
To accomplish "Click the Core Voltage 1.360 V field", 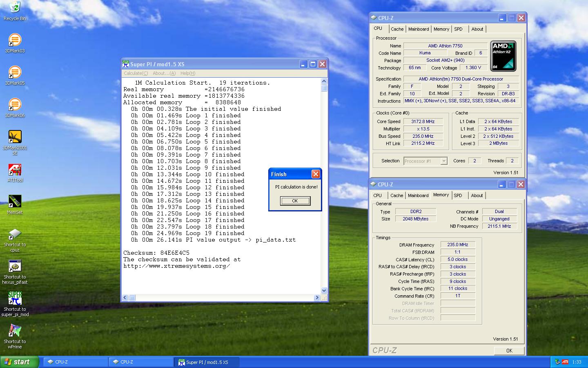I will (473, 67).
